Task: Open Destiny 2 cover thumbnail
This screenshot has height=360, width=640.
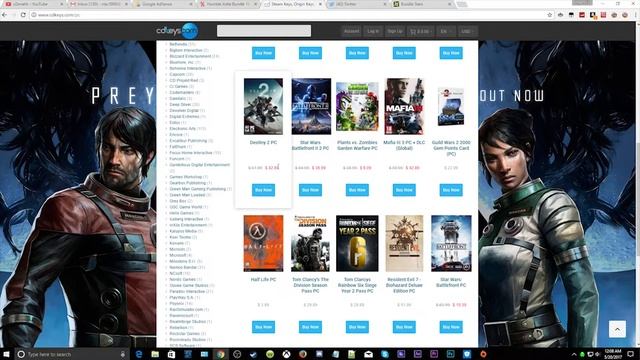Action: [263, 107]
